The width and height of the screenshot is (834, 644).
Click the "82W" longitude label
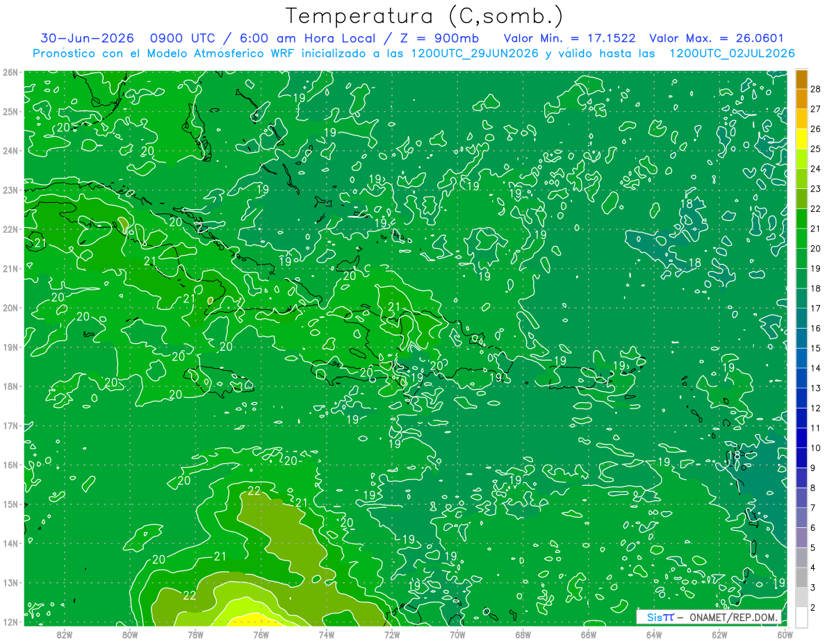[x=65, y=634]
